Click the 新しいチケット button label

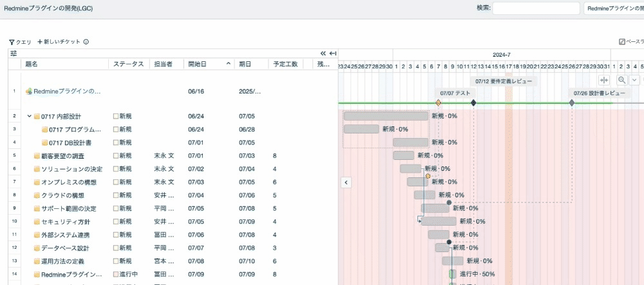click(x=62, y=42)
